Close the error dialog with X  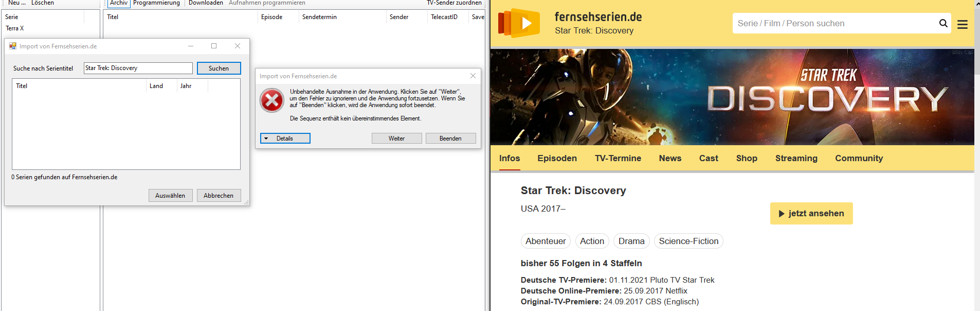473,76
